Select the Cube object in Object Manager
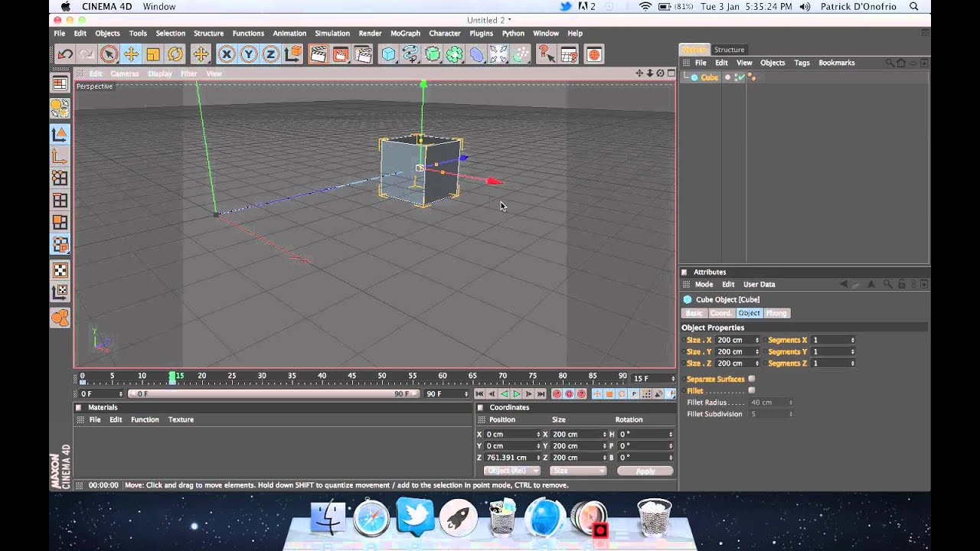 coord(710,77)
